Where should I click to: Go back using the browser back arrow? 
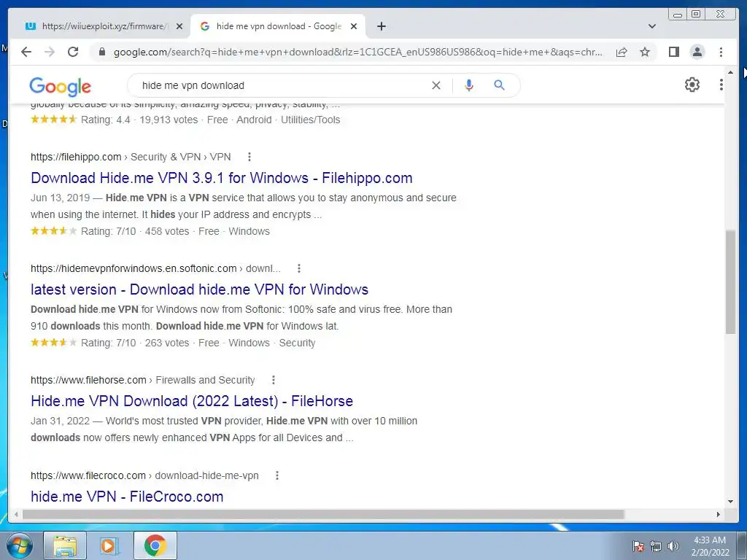26,52
